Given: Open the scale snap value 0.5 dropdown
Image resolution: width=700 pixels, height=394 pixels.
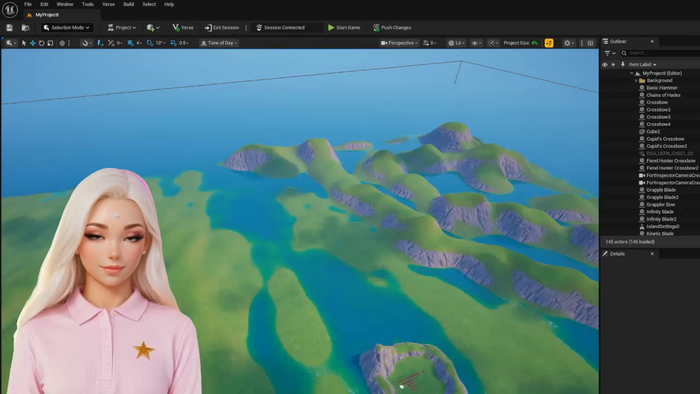Looking at the screenshot, I should [x=184, y=43].
